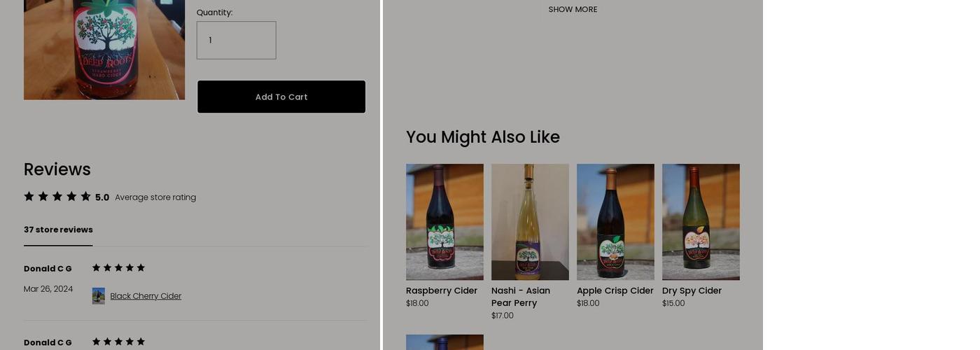Focus the Quantity input field
The image size is (980, 350).
(237, 41)
